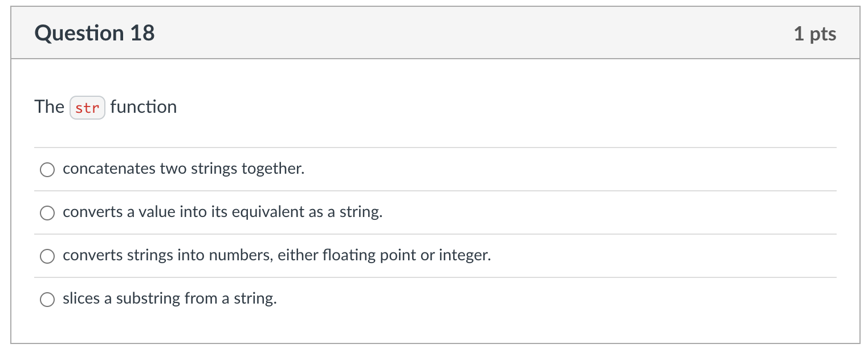868x352 pixels.
Task: Pick radio for converts strings into numbers
Action: pos(47,256)
